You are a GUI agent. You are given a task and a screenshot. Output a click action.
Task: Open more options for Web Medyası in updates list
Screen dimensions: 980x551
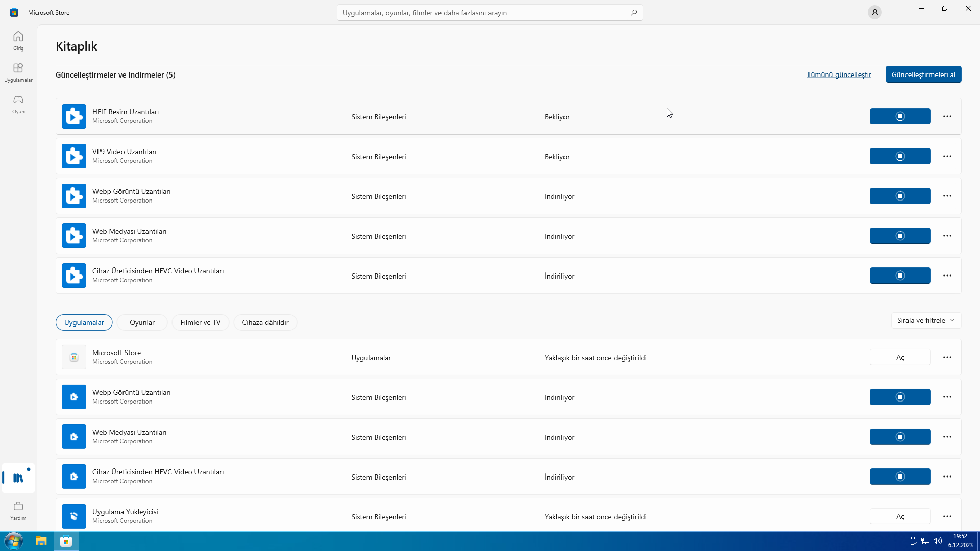(947, 236)
